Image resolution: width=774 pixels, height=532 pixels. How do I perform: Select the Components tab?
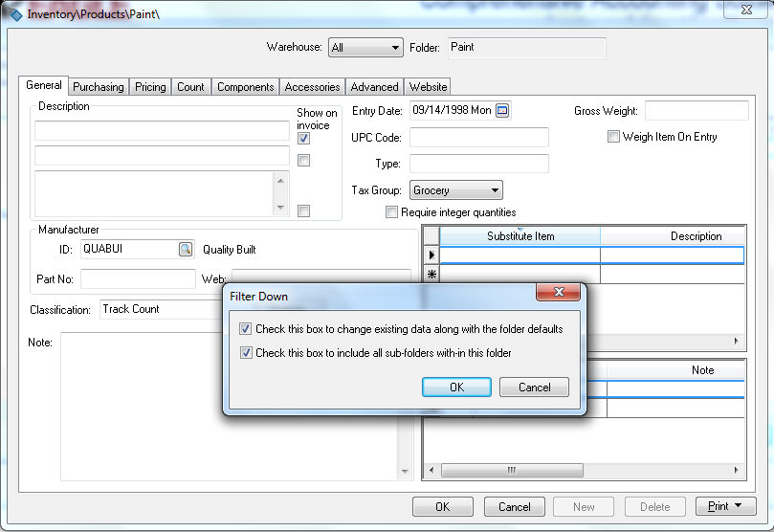coord(245,87)
